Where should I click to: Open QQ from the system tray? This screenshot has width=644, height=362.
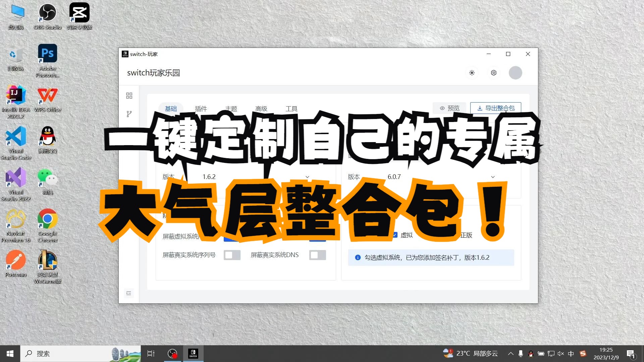click(531, 354)
